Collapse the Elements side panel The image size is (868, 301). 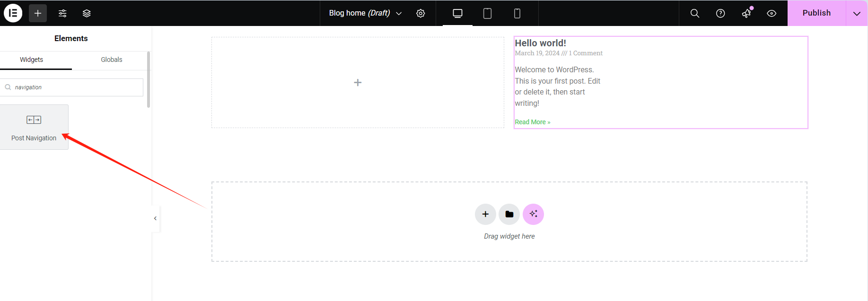coord(155,218)
